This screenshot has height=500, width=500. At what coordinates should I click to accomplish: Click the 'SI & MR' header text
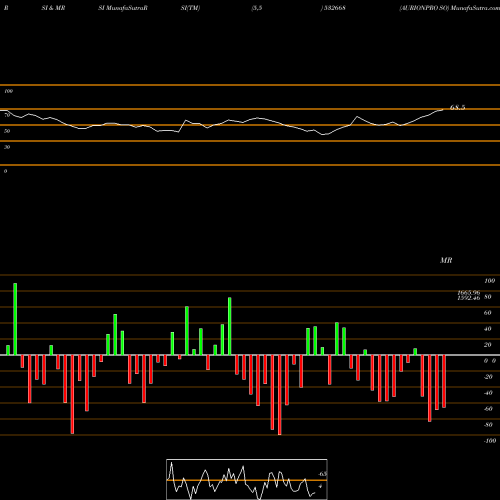coord(53,8)
